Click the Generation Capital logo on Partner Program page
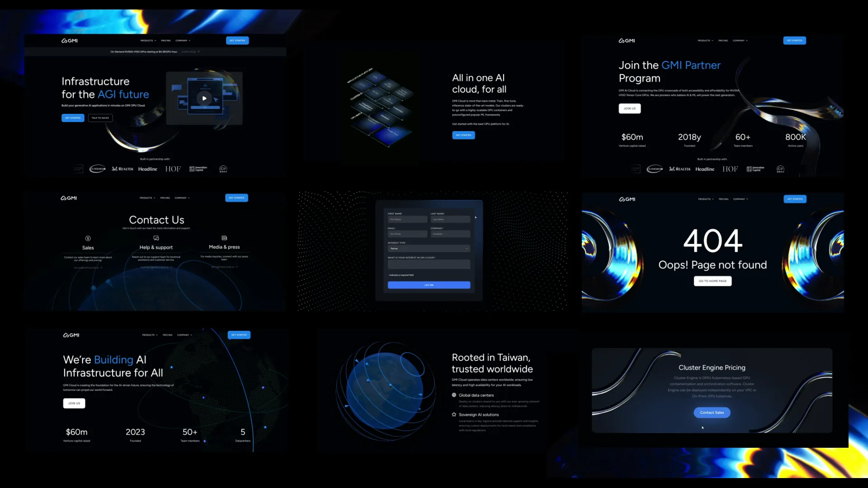Screen dimensions: 868x488 [x=755, y=169]
